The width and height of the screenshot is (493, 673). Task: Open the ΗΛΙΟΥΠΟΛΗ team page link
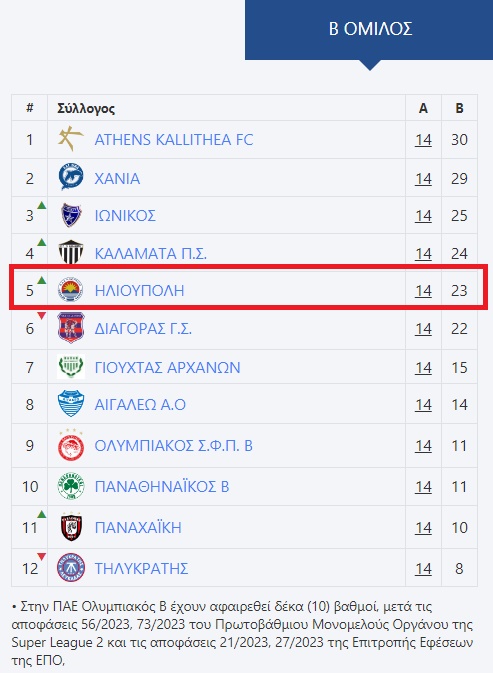[139, 291]
